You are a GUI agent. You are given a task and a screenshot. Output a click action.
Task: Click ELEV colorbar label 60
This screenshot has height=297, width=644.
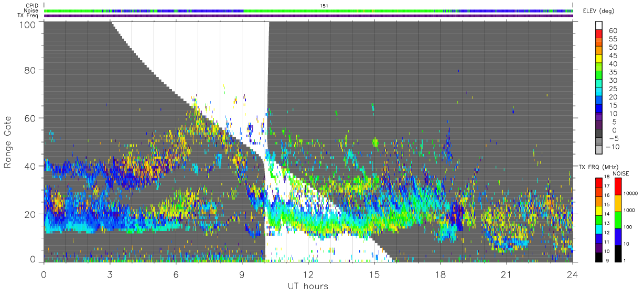(x=612, y=30)
